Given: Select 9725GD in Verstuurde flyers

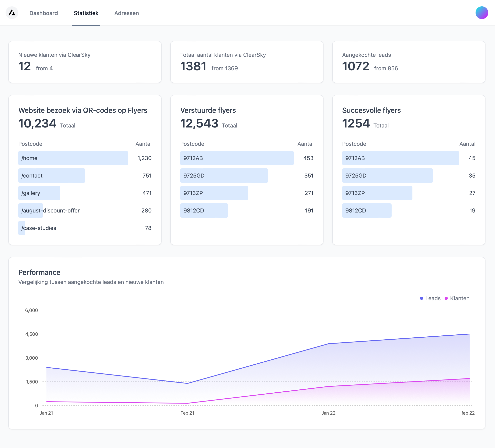Looking at the screenshot, I should tap(224, 175).
